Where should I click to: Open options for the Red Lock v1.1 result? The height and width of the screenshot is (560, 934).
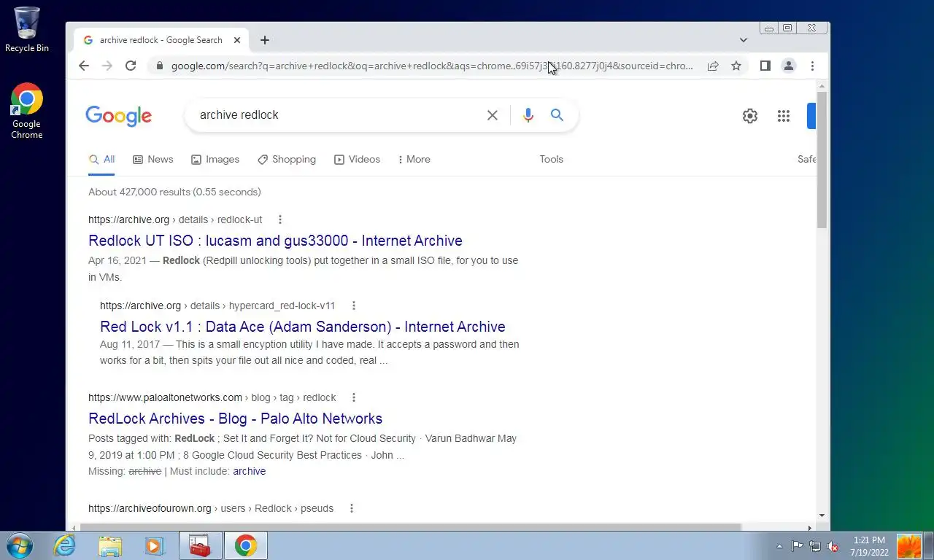point(353,306)
